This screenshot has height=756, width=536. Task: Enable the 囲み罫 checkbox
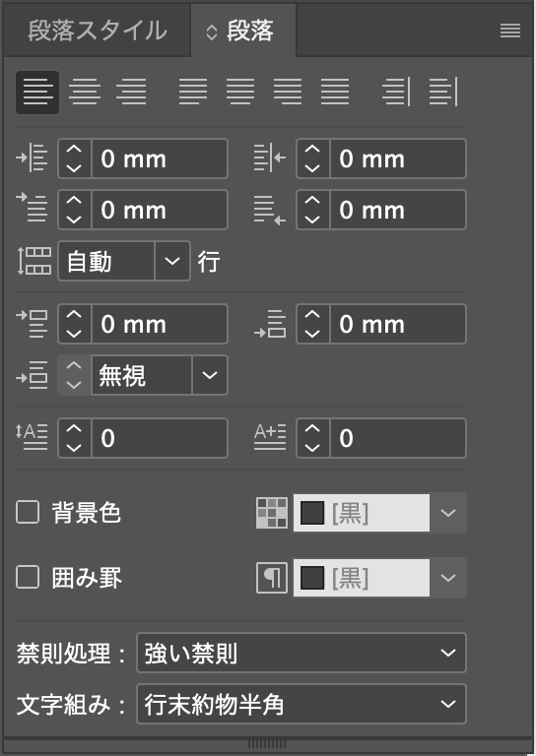point(28,577)
